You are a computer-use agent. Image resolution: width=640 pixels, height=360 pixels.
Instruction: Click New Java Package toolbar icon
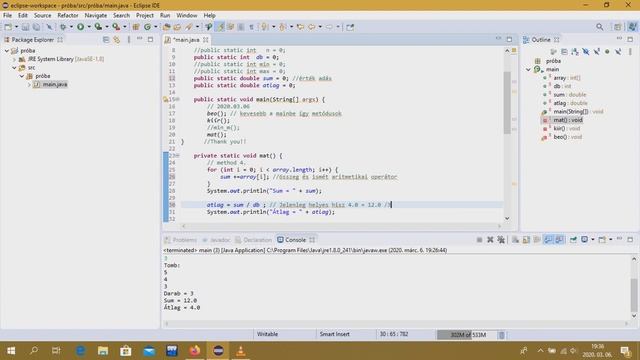pos(136,27)
